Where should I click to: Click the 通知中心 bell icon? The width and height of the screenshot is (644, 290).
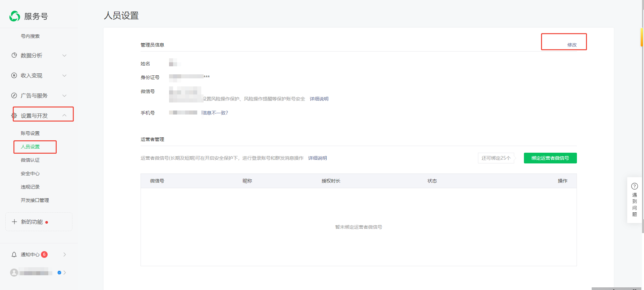click(x=14, y=255)
